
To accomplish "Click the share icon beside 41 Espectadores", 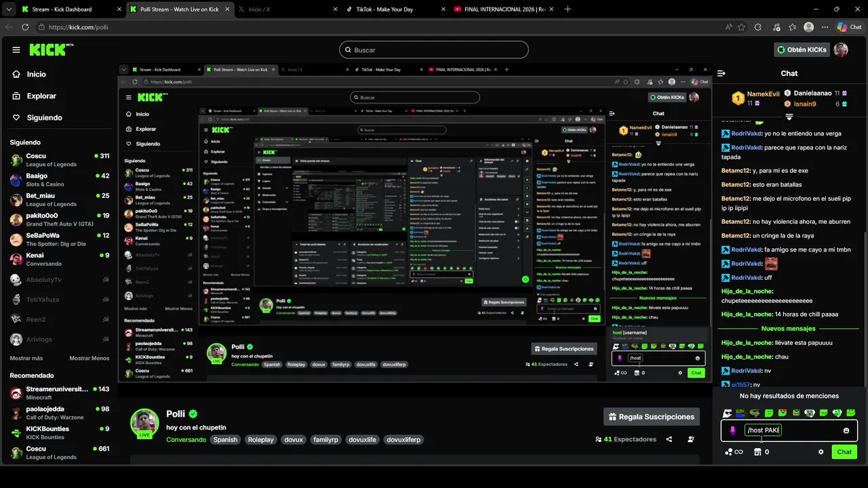I will coord(669,439).
